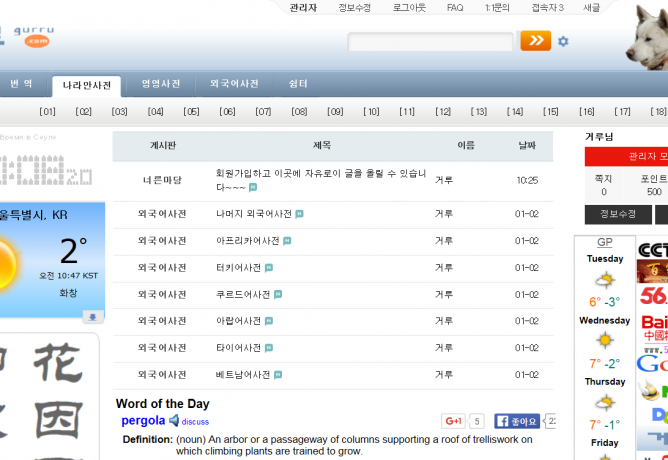The width and height of the screenshot is (668, 460).
Task: Click the Wednesday sunny forecast icon
Action: pos(605,340)
